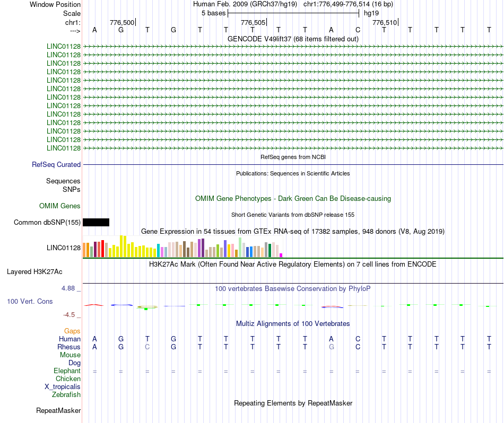The height and width of the screenshot is (423, 504).
Task: Open the 100 vertebrates Basewise Conservation title
Action: [293, 289]
